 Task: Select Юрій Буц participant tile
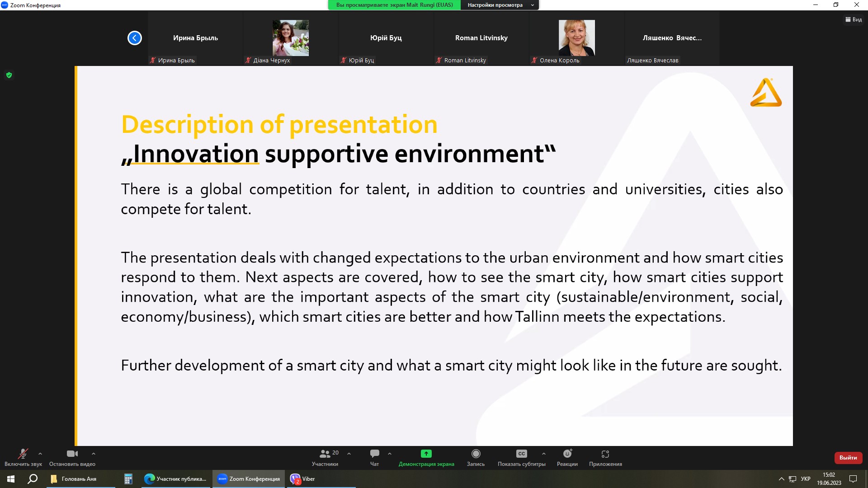(x=386, y=38)
